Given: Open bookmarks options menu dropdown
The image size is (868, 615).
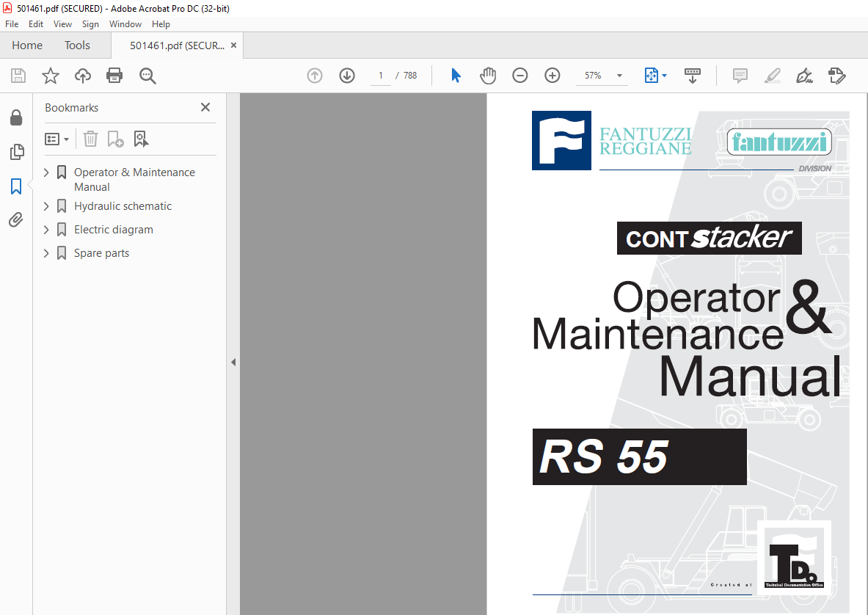Looking at the screenshot, I should (57, 139).
